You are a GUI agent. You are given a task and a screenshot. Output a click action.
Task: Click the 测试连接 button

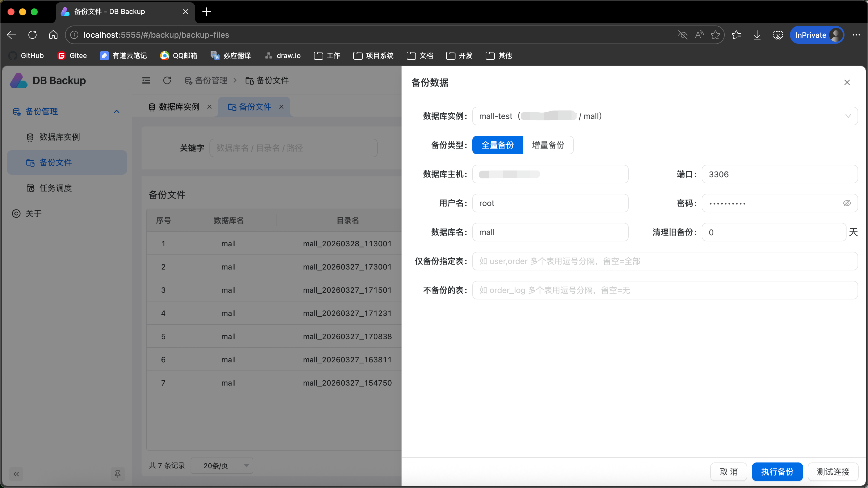[x=833, y=471]
